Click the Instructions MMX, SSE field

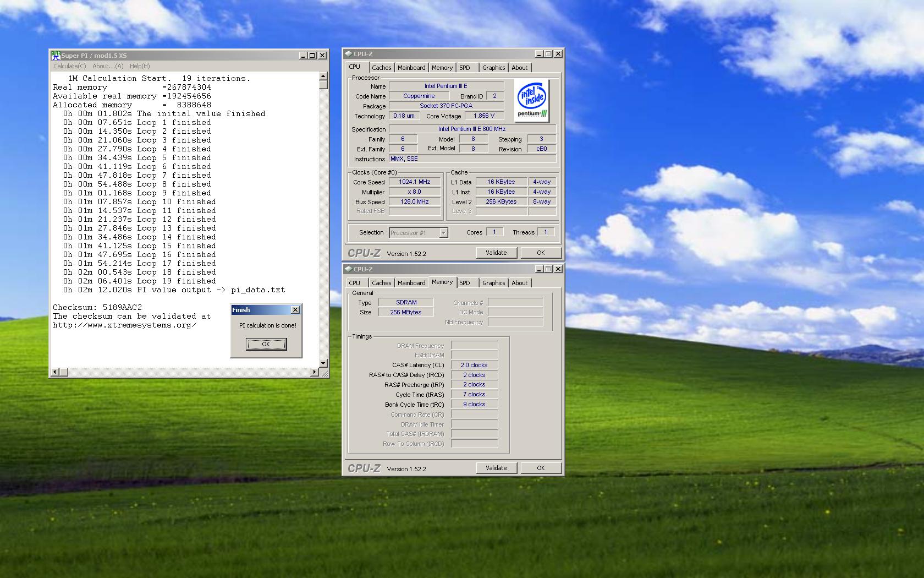(x=472, y=159)
